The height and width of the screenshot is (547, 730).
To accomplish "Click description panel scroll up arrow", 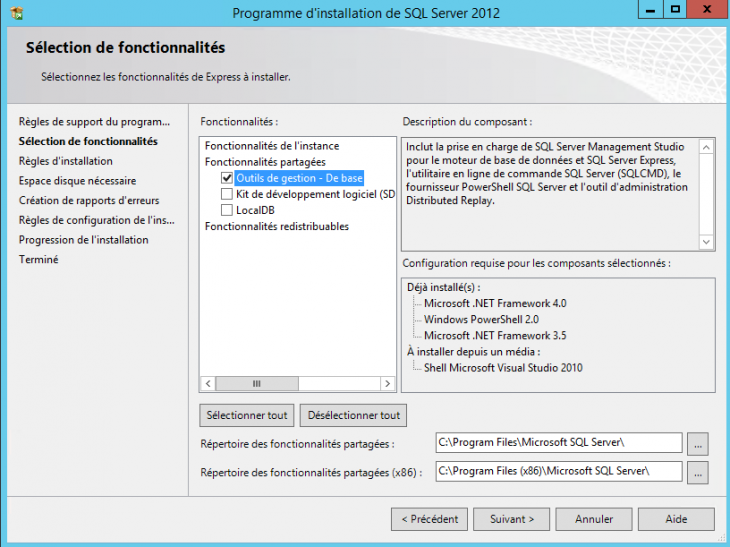I will coord(706,148).
